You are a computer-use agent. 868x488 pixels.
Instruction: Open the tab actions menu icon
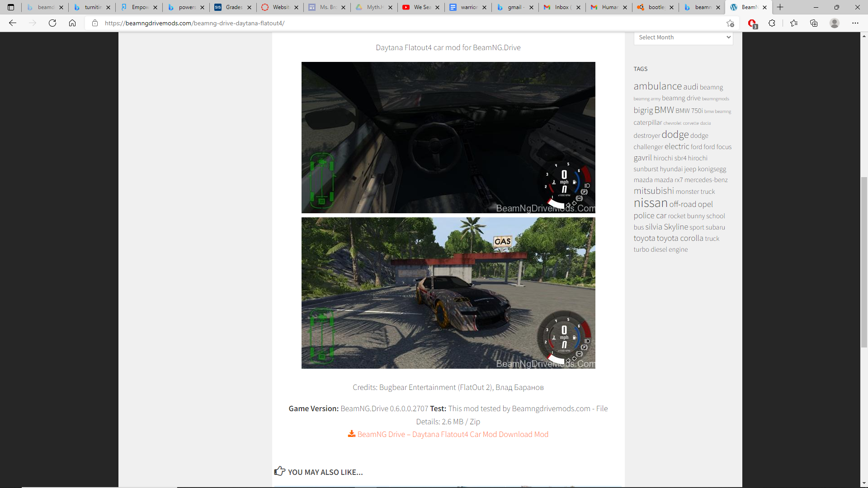click(11, 7)
